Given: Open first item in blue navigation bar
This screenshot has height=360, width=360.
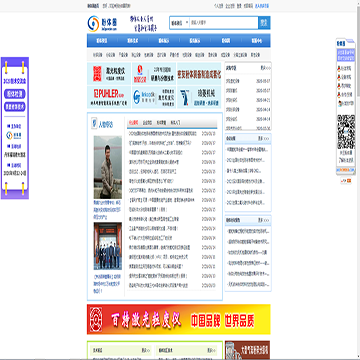Looking at the screenshot, I should [102, 41].
